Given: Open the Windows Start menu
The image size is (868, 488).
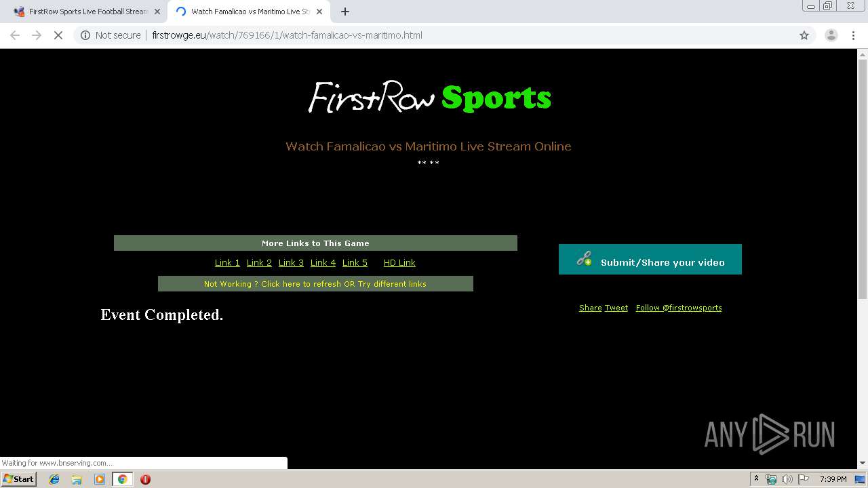Looking at the screenshot, I should coord(19,479).
